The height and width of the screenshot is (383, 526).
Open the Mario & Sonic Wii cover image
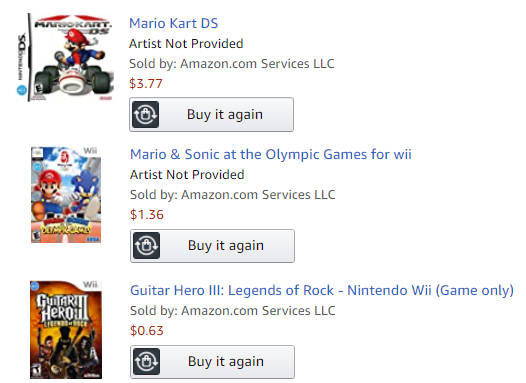coord(66,195)
